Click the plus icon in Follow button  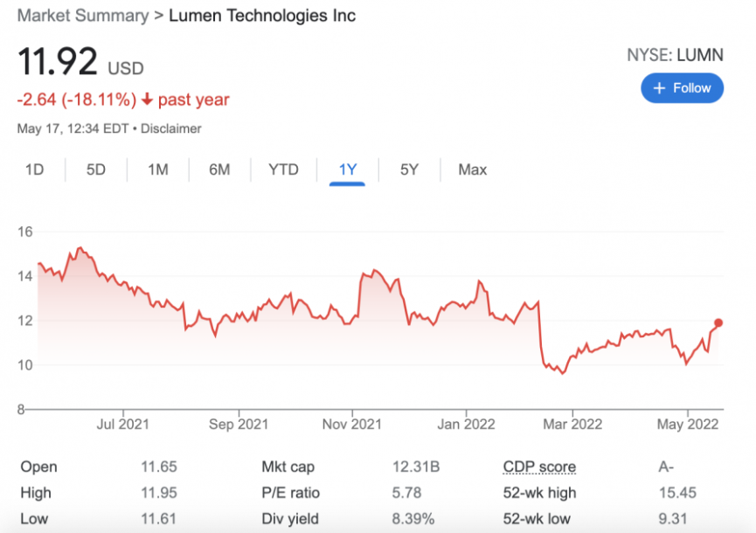(x=659, y=88)
